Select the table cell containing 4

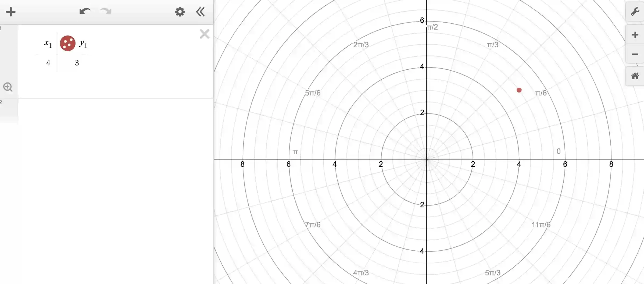48,63
